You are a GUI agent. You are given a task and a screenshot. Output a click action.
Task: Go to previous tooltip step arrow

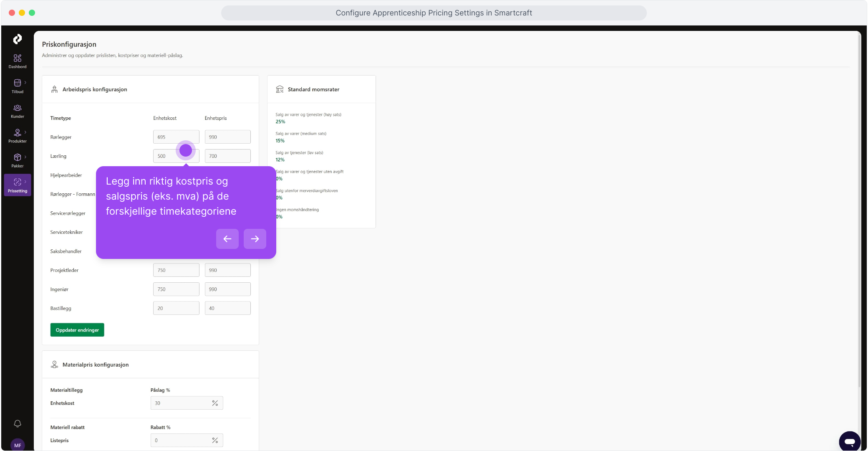click(x=227, y=239)
